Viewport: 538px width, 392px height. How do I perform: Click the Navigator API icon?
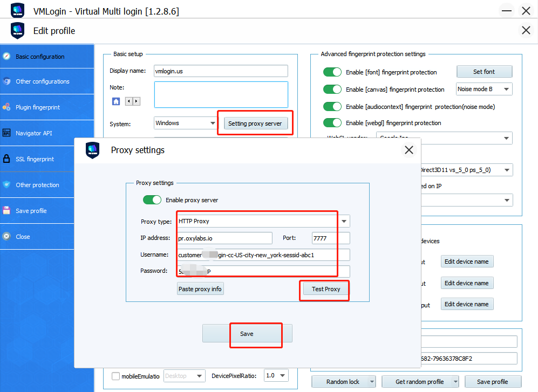pos(6,133)
